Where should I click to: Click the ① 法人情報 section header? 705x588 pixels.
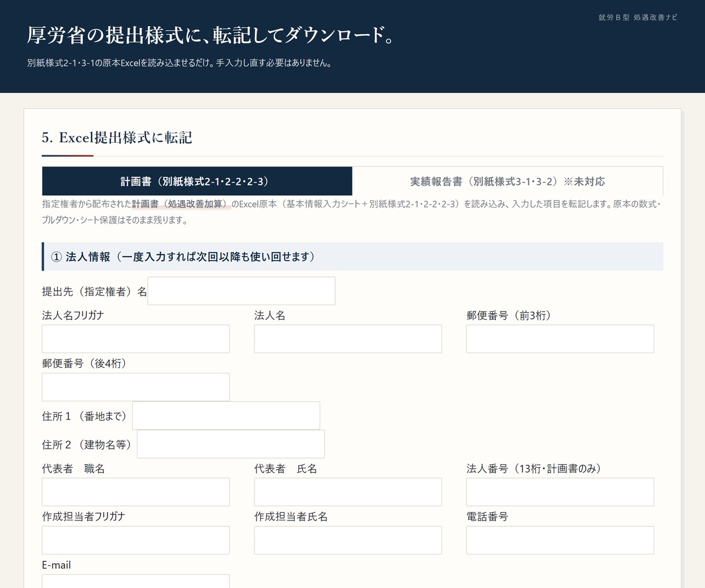tap(352, 257)
